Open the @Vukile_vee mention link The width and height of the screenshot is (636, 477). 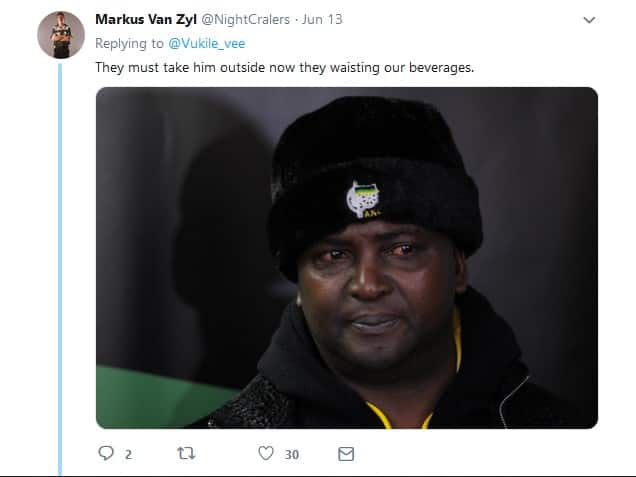[207, 43]
